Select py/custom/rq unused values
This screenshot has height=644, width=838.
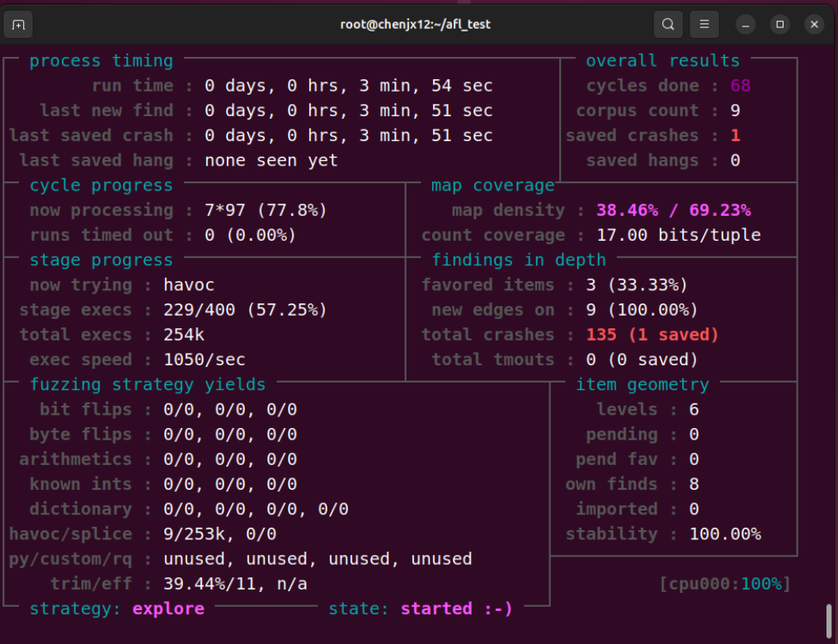tap(318, 559)
